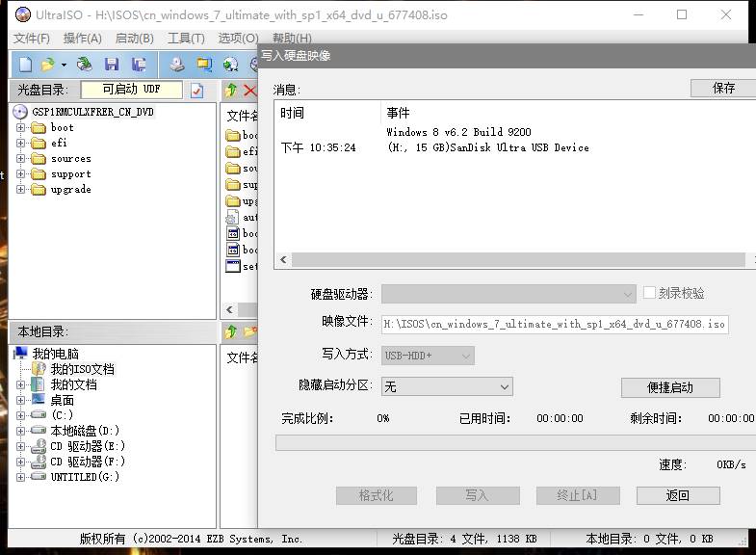Click the 写入 button

pyautogui.click(x=478, y=495)
